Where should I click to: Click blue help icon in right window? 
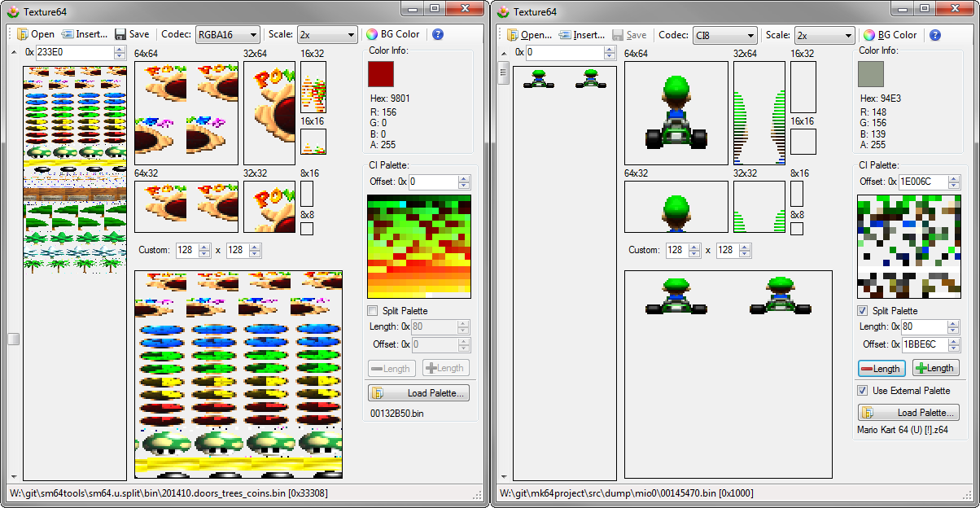click(x=935, y=35)
